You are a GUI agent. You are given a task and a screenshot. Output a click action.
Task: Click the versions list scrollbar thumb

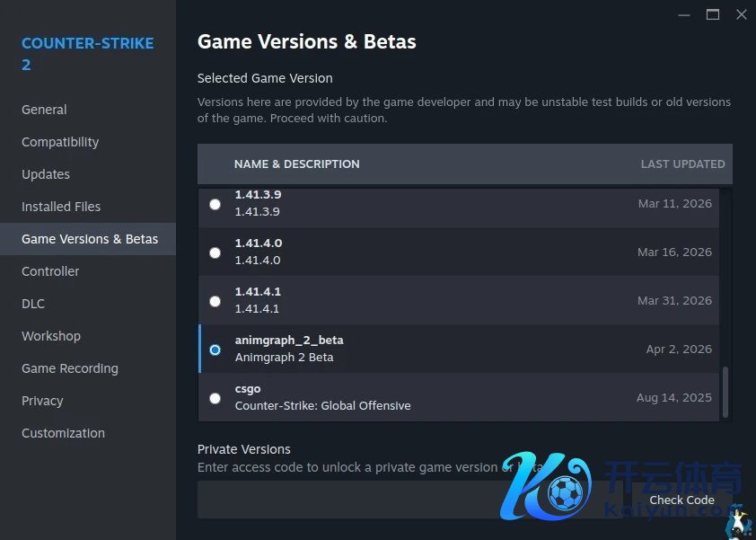tap(725, 393)
